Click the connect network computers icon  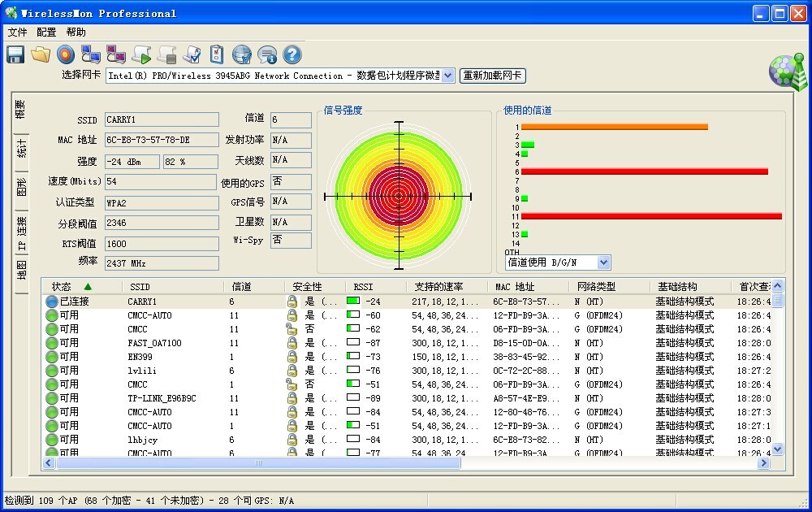pos(91,54)
